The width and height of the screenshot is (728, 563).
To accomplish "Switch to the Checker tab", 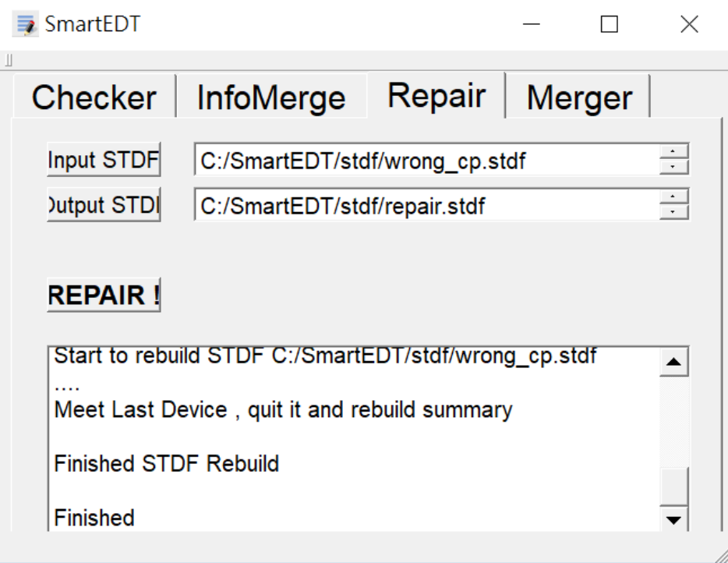I will click(94, 97).
